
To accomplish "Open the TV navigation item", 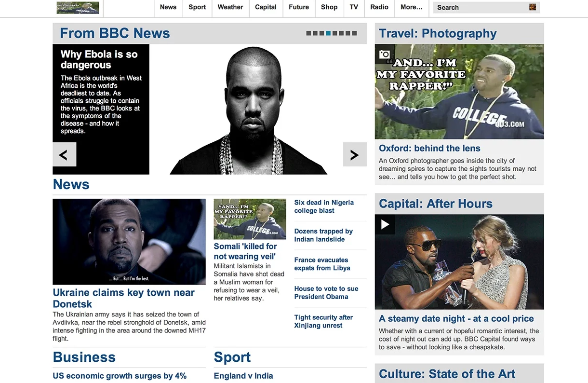I will click(x=354, y=7).
